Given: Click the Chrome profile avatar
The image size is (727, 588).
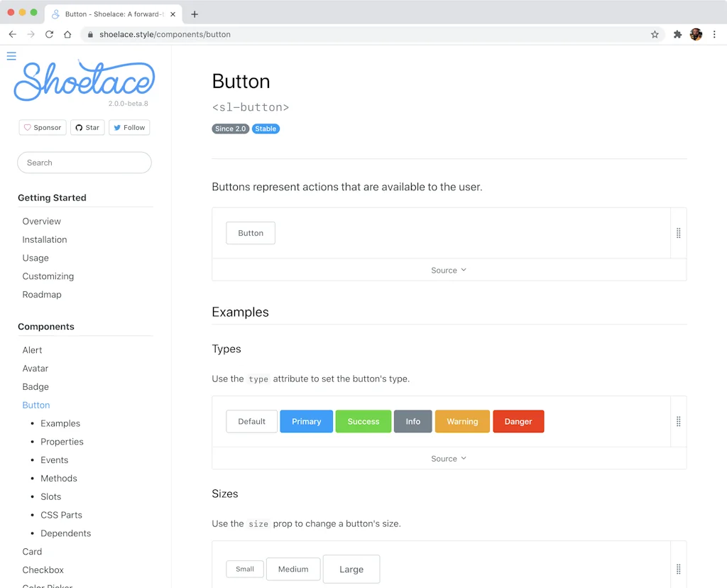Looking at the screenshot, I should (x=696, y=34).
